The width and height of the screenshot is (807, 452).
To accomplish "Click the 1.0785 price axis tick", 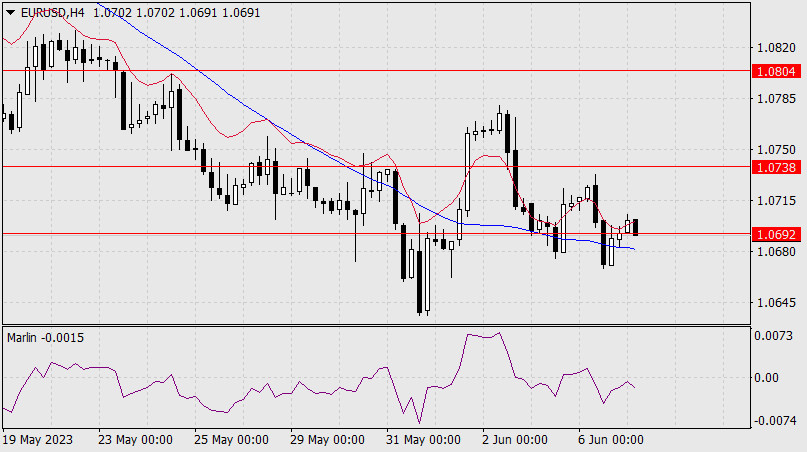I will tap(777, 98).
